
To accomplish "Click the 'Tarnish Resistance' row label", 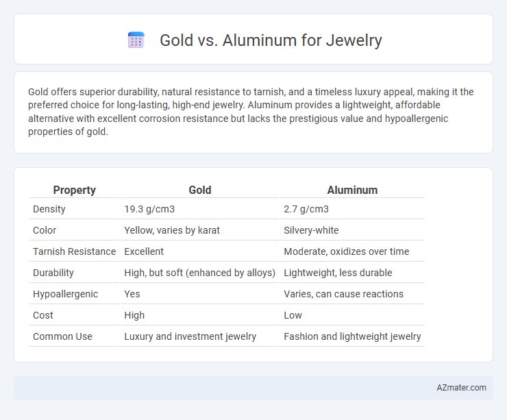I will (75, 251).
